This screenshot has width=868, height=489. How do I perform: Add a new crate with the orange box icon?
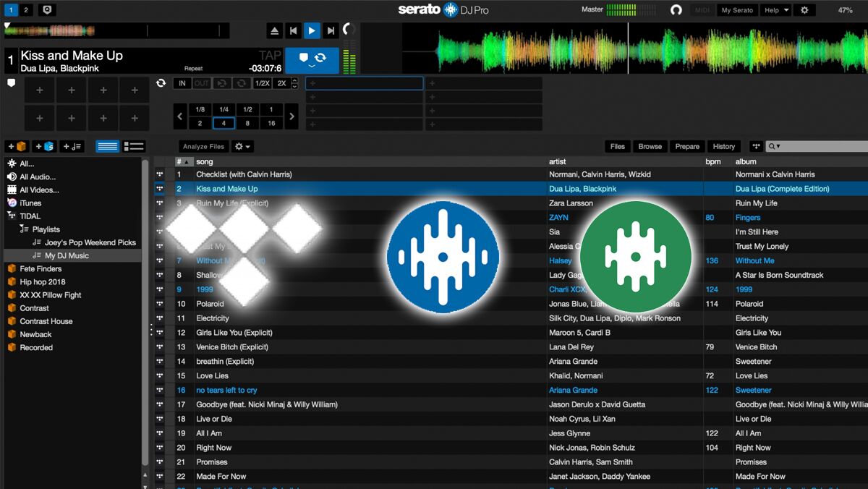pyautogui.click(x=17, y=146)
